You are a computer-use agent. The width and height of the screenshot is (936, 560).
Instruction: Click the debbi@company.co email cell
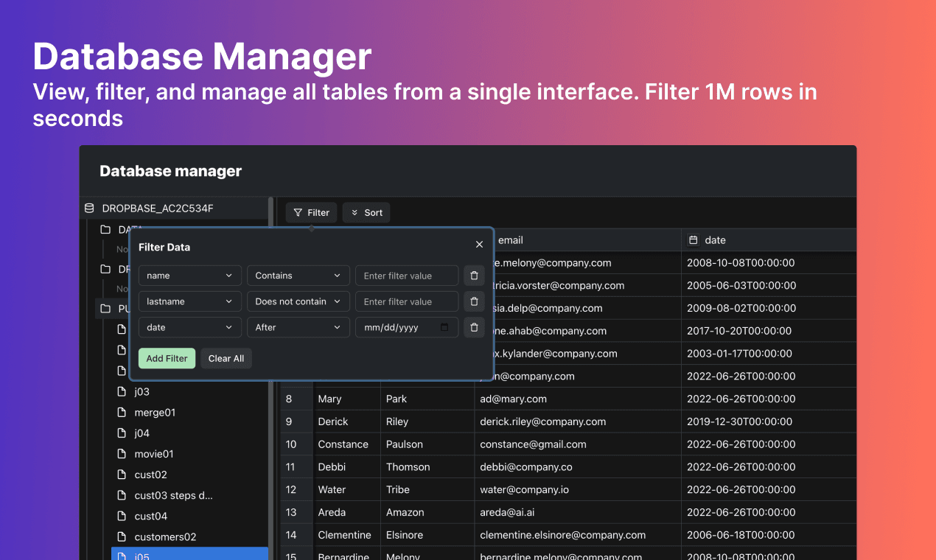[578, 467]
